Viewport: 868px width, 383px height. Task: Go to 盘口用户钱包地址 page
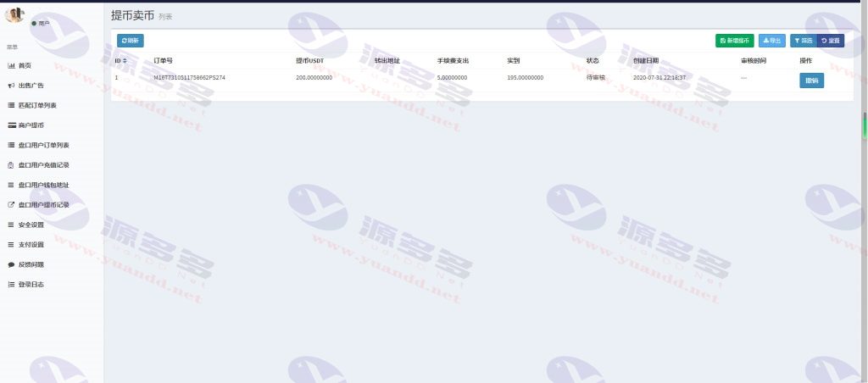click(39, 185)
